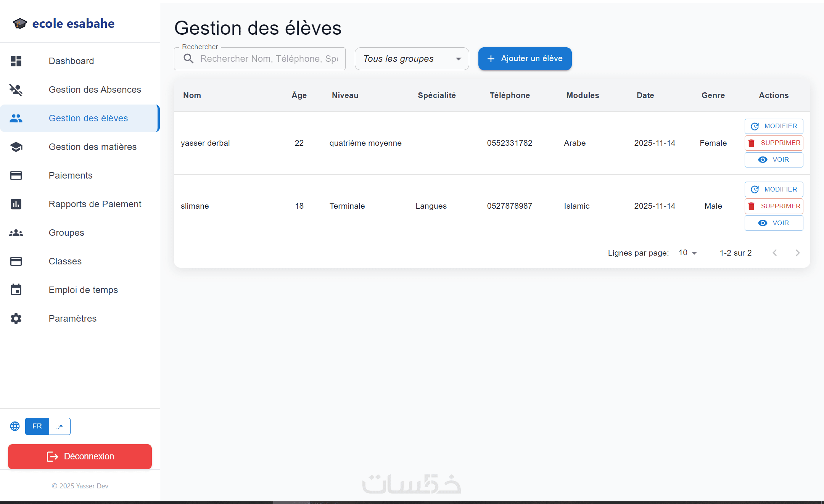The image size is (824, 504).
Task: Switch language to Arabic
Action: point(60,426)
